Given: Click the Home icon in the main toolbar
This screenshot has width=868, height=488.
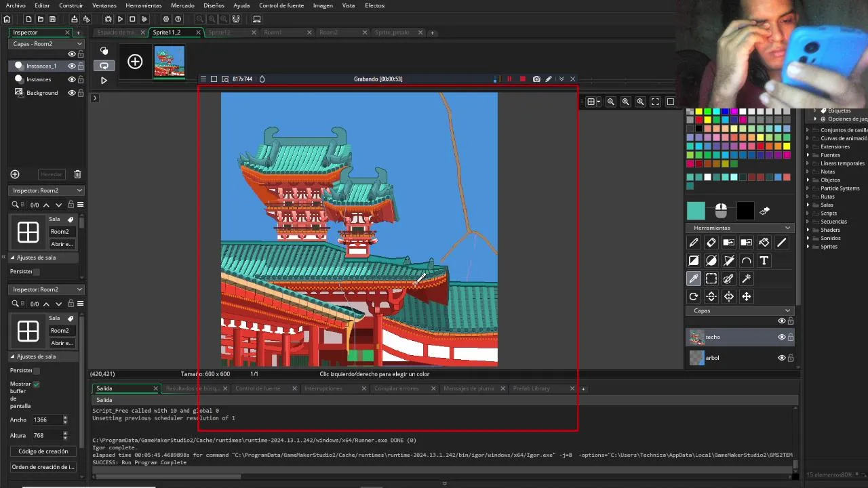Looking at the screenshot, I should coord(7,19).
